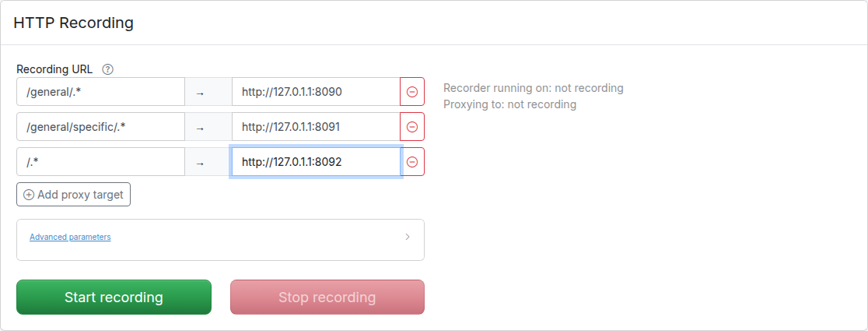Screen dimensions: 868x331
Task: Click the arrow between /general/.* and port 8090
Action: (200, 93)
